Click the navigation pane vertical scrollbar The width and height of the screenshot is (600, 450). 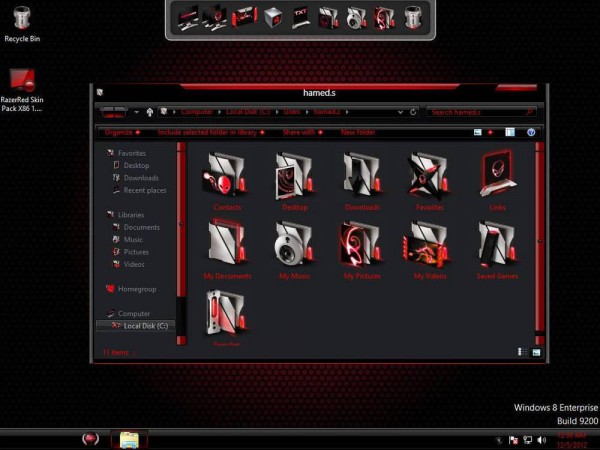pos(181,243)
